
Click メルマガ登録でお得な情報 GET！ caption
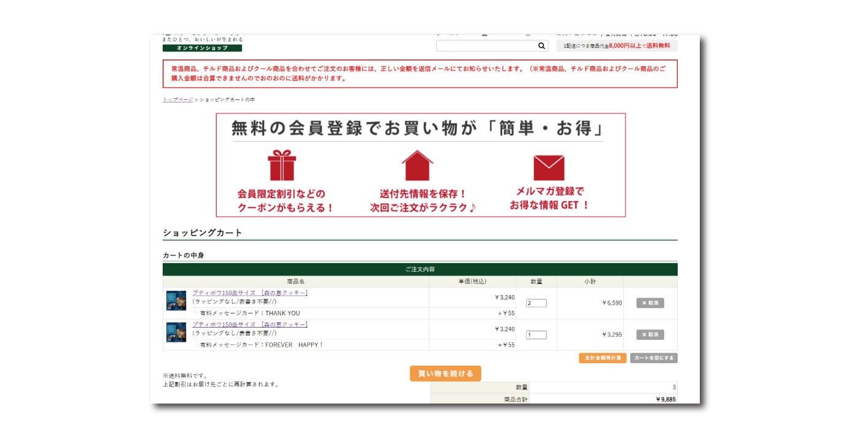[x=549, y=198]
